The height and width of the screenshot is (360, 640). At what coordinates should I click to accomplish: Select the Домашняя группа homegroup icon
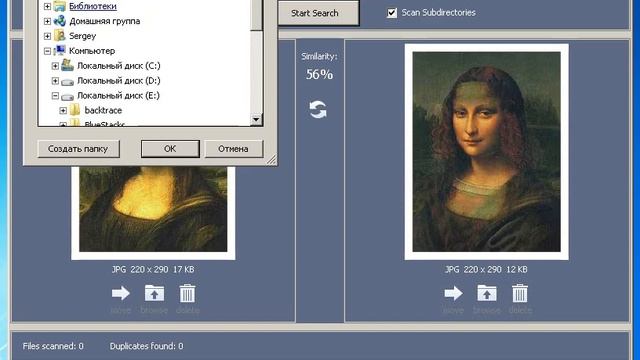tap(60, 21)
